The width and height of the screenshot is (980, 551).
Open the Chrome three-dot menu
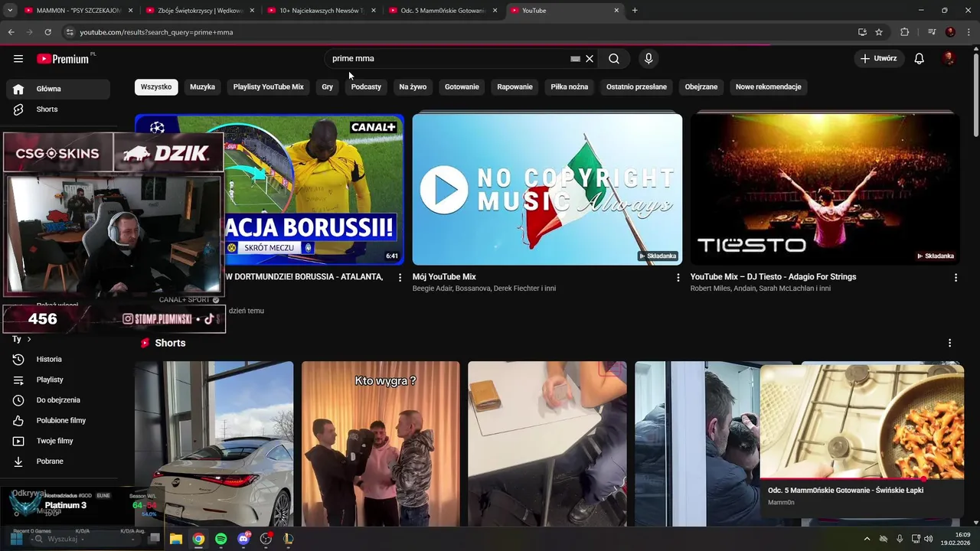tap(969, 32)
